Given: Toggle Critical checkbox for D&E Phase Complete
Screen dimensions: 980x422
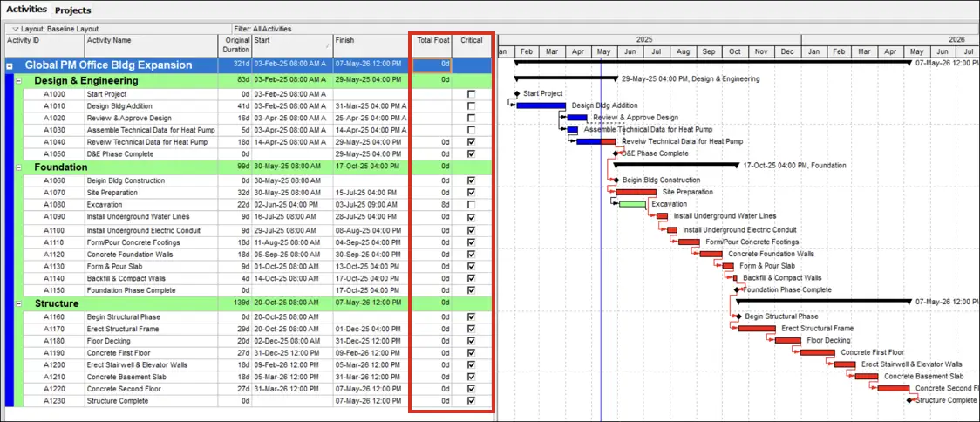Looking at the screenshot, I should tap(471, 153).
